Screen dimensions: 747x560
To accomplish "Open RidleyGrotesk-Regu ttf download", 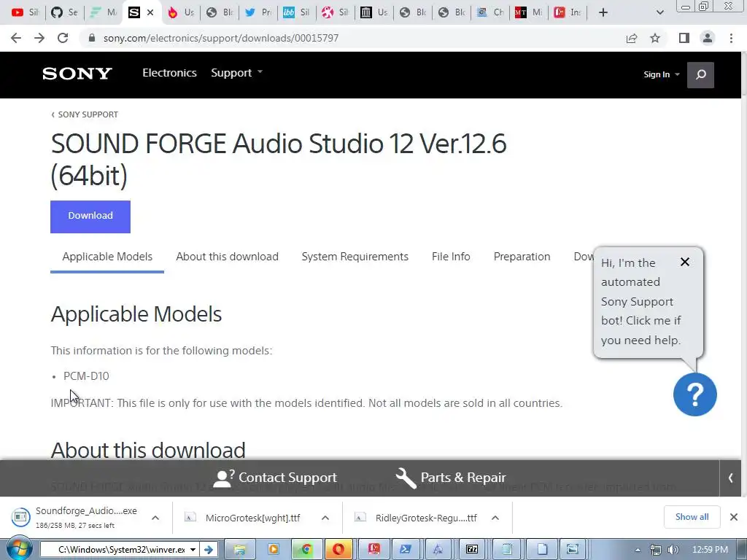I will [417, 518].
